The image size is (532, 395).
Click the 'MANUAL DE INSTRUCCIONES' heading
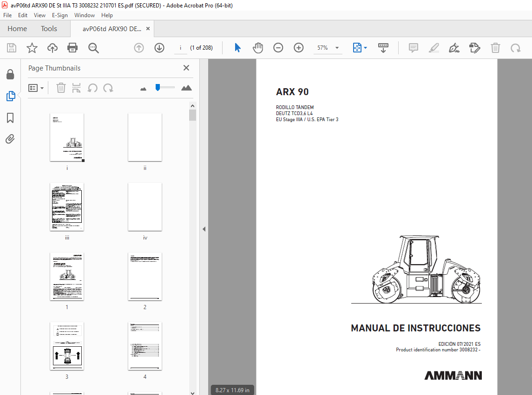[416, 328]
